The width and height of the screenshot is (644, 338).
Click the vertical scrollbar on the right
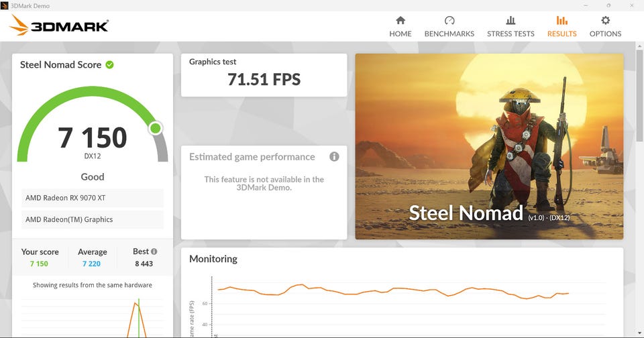click(x=639, y=95)
